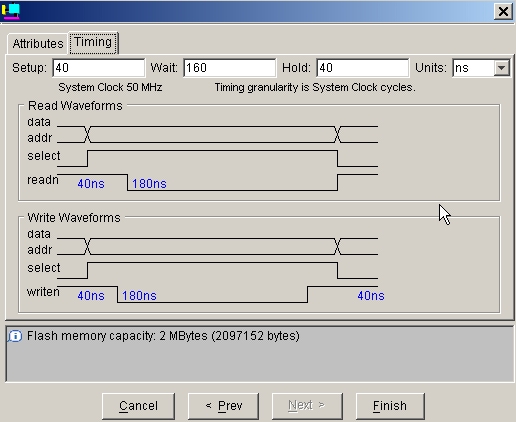Screen dimensions: 516x422
Task: Click the disabled Next button
Action: (307, 406)
